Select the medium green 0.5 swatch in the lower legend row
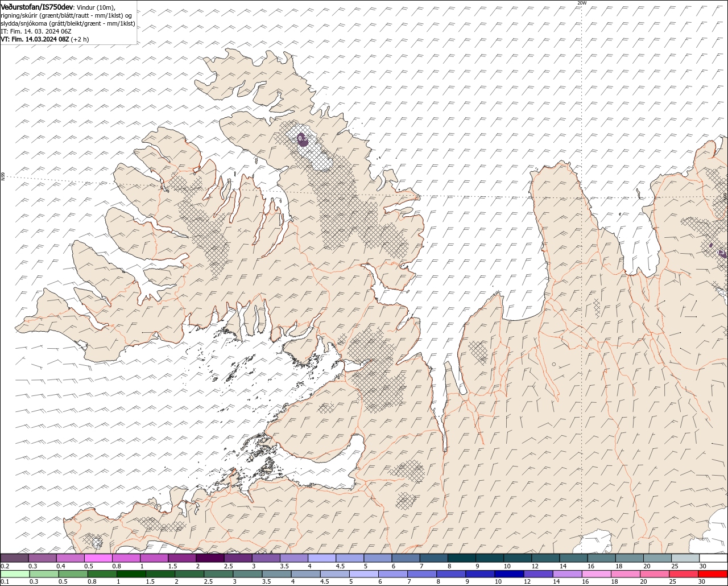Image resolution: width=728 pixels, height=586 pixels. (73, 574)
